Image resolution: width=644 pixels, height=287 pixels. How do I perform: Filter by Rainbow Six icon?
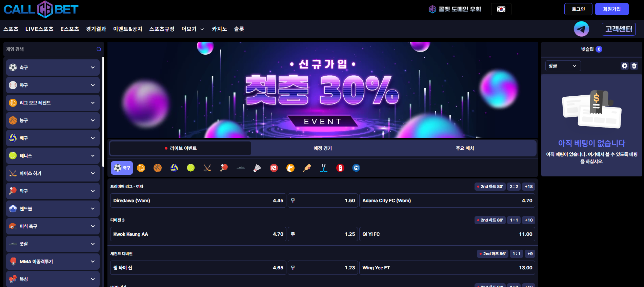(340, 168)
